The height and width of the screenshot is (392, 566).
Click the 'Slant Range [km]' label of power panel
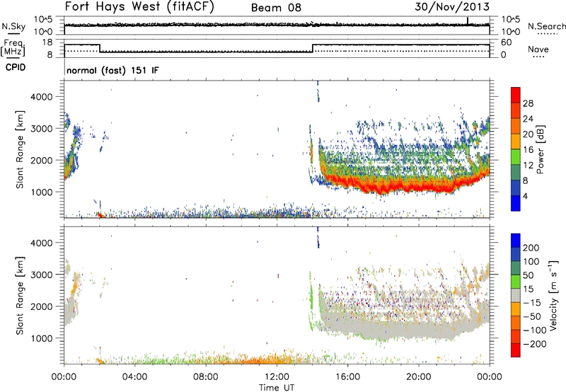coord(20,149)
